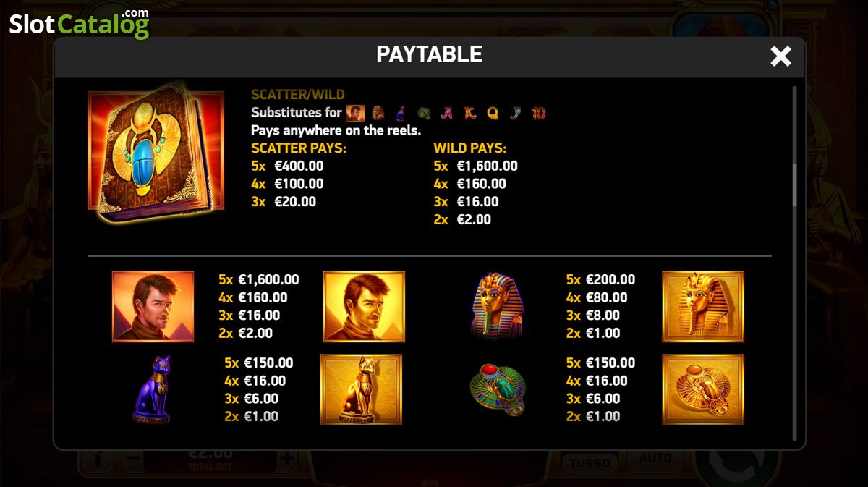
Task: Click the colorful pharaoh mask symbol
Action: [x=497, y=305]
